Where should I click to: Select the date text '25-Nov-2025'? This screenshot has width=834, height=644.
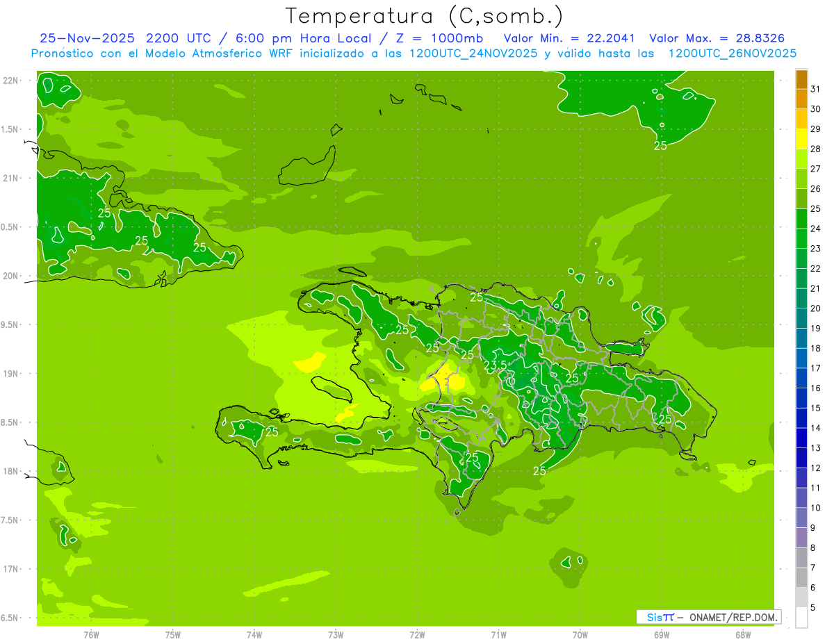coord(88,38)
